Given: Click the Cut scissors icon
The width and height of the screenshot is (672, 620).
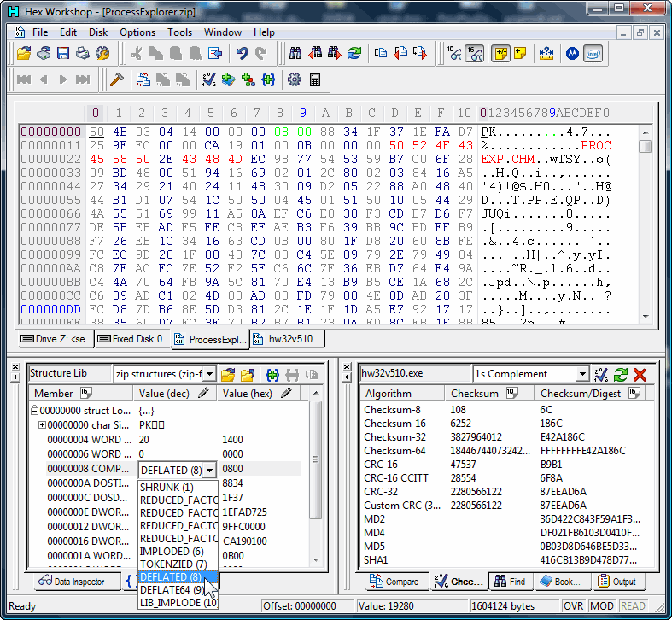Looking at the screenshot, I should tap(137, 54).
